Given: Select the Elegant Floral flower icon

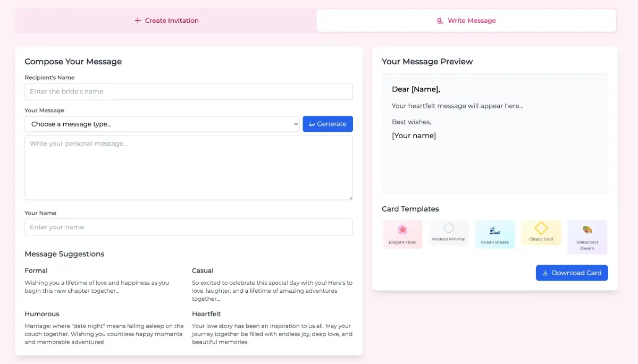Looking at the screenshot, I should tap(402, 230).
